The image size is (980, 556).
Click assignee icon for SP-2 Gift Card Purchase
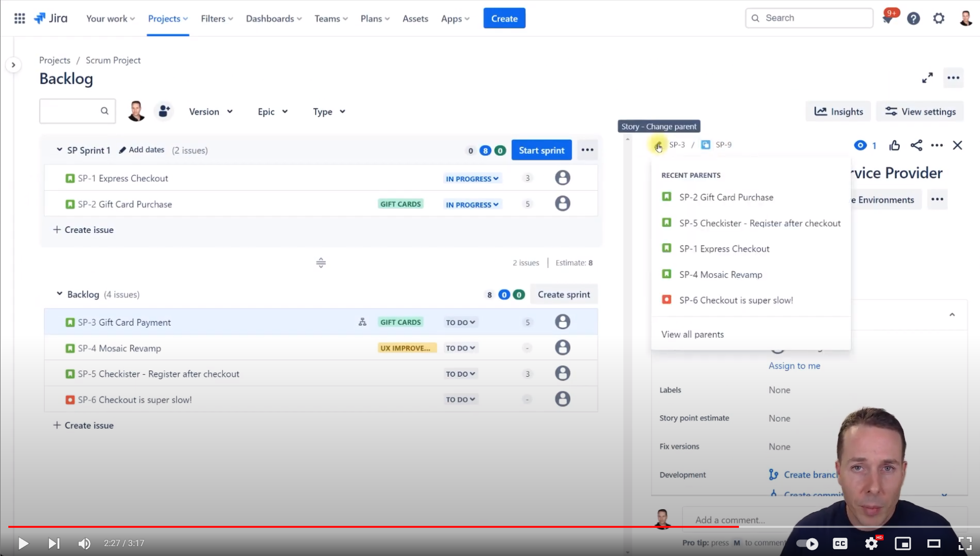coord(562,203)
